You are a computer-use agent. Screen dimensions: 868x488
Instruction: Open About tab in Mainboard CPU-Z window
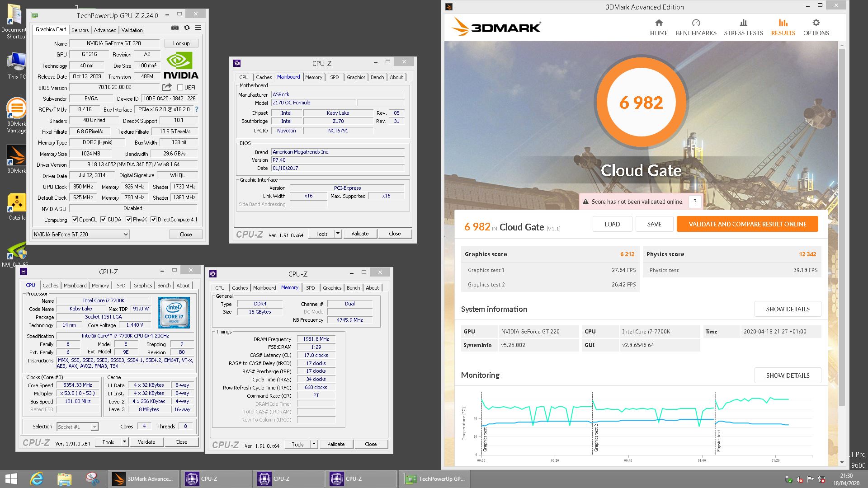[396, 77]
